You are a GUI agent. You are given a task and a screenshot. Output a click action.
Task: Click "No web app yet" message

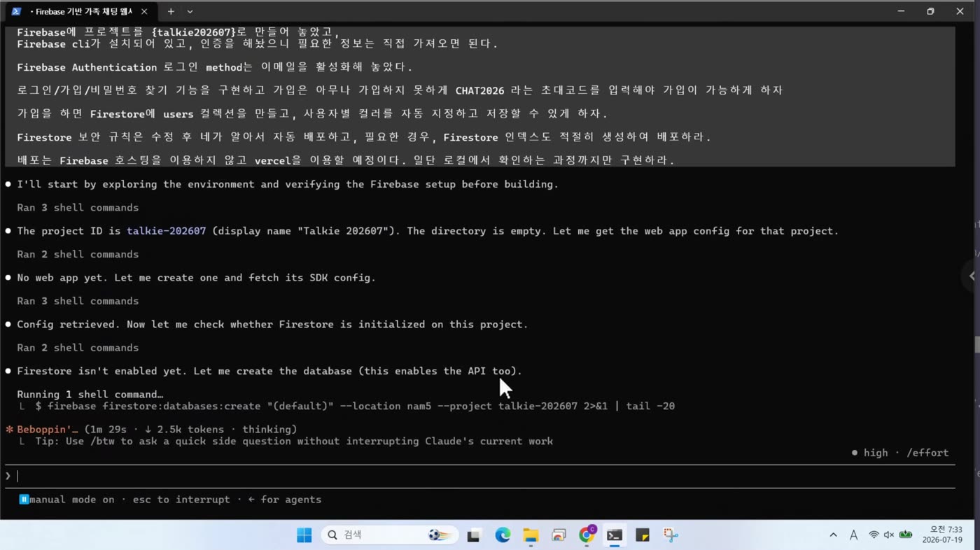coord(196,278)
